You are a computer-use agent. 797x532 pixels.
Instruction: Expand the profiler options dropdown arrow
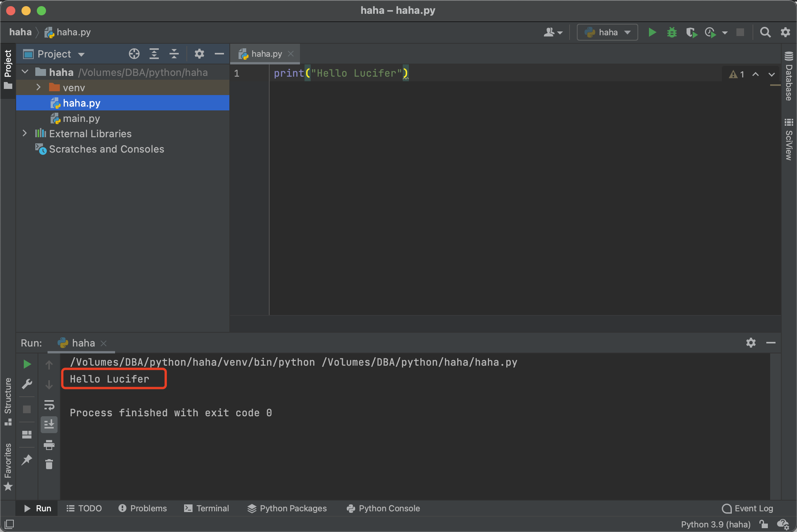click(725, 33)
